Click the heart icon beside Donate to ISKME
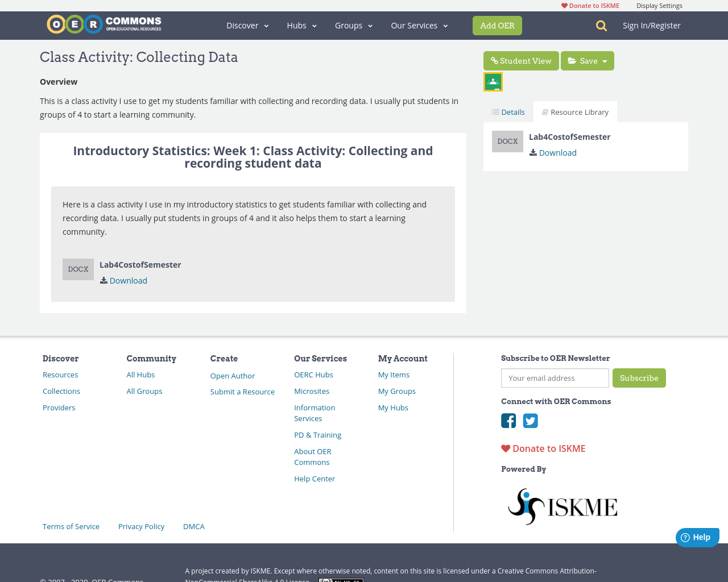728x582 pixels. [x=505, y=448]
